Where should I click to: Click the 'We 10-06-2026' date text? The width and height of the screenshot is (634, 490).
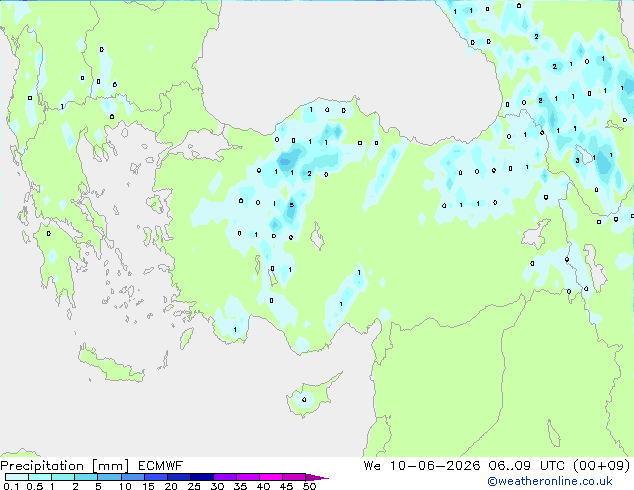[x=422, y=466]
